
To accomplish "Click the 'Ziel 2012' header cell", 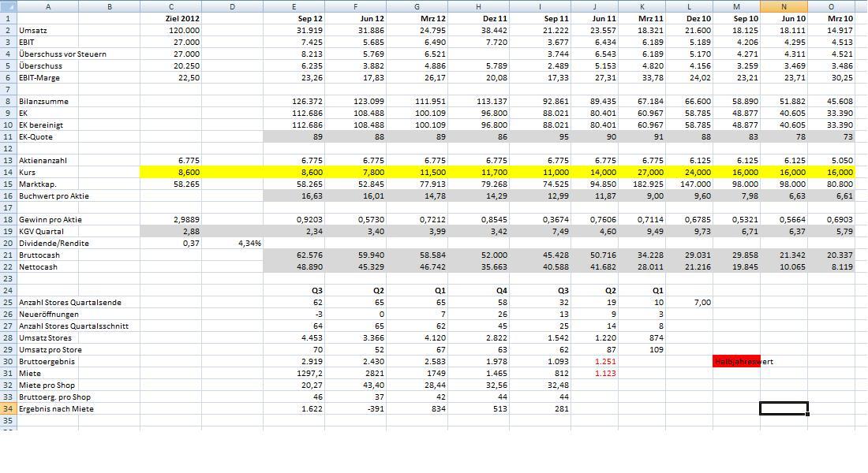I will point(170,18).
